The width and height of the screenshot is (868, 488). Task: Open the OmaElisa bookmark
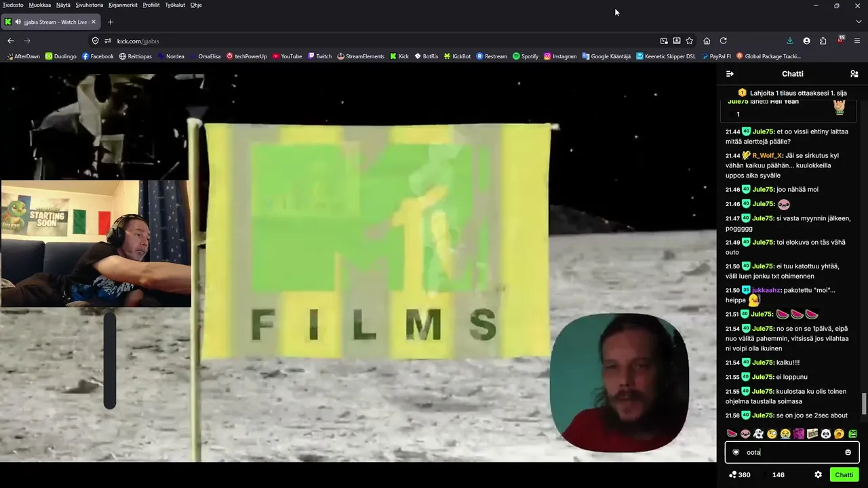tap(205, 56)
